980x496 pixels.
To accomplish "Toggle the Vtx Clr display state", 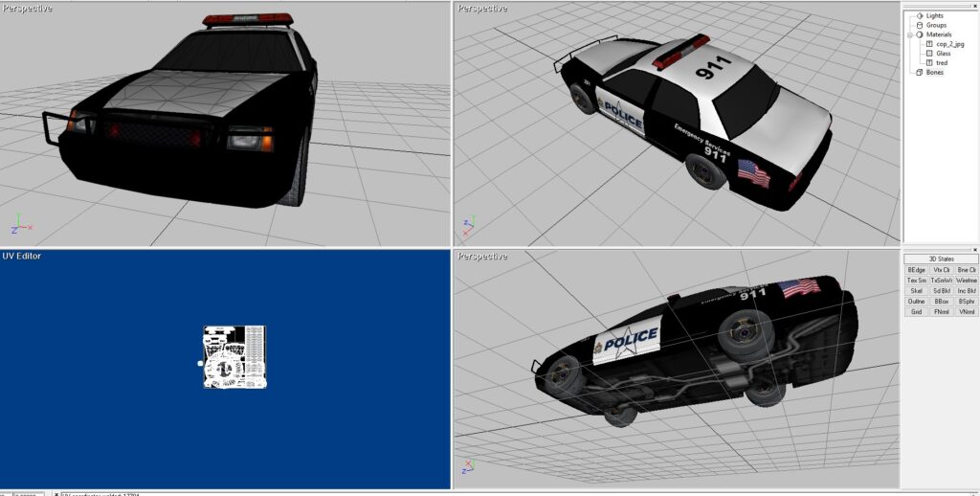I will pos(941,270).
